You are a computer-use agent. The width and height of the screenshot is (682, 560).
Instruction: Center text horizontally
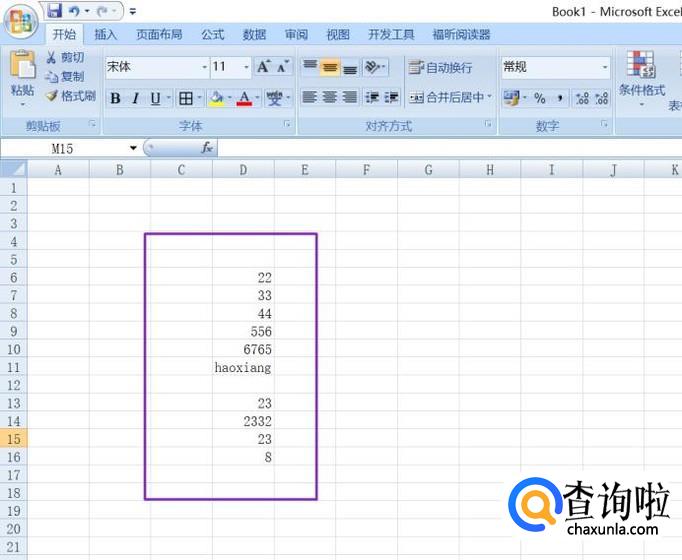(329, 97)
